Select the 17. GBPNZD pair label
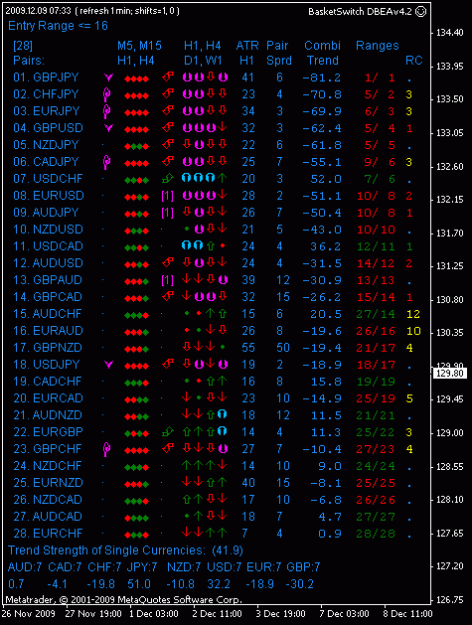 coord(48,348)
